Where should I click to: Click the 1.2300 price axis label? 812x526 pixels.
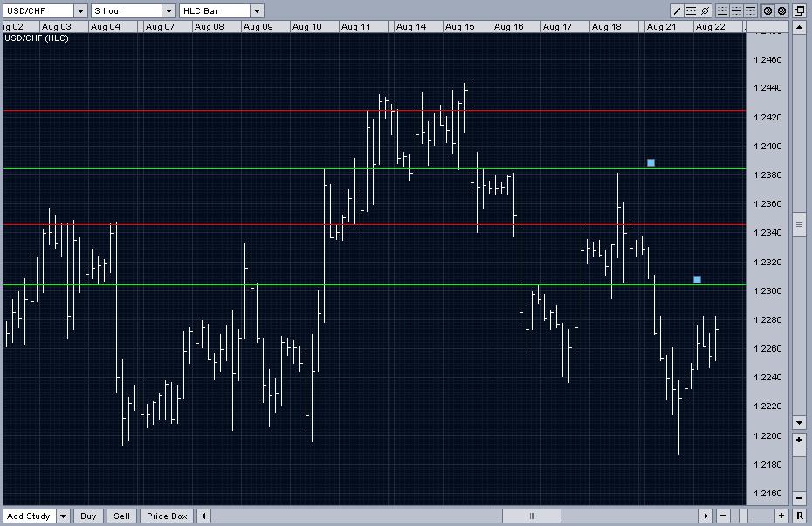pos(768,290)
